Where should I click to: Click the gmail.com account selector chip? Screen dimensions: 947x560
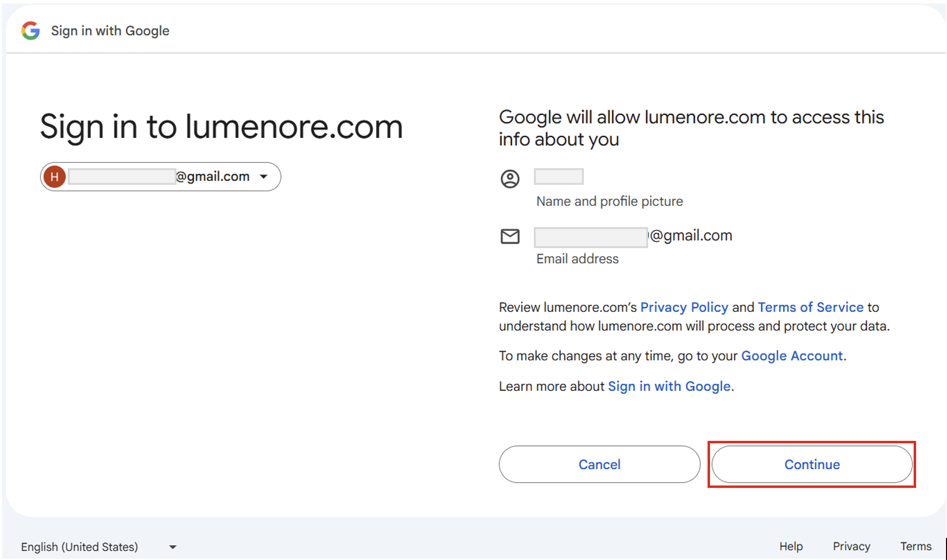tap(160, 177)
